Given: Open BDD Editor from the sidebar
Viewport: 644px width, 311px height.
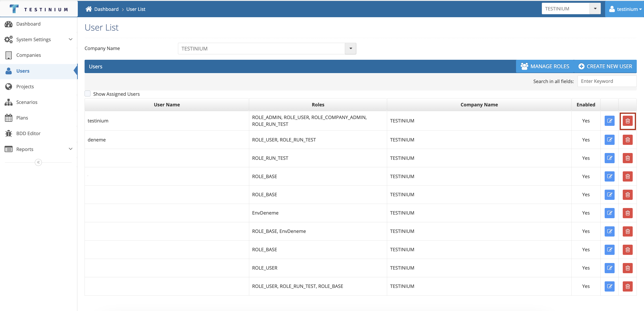Looking at the screenshot, I should (x=28, y=133).
